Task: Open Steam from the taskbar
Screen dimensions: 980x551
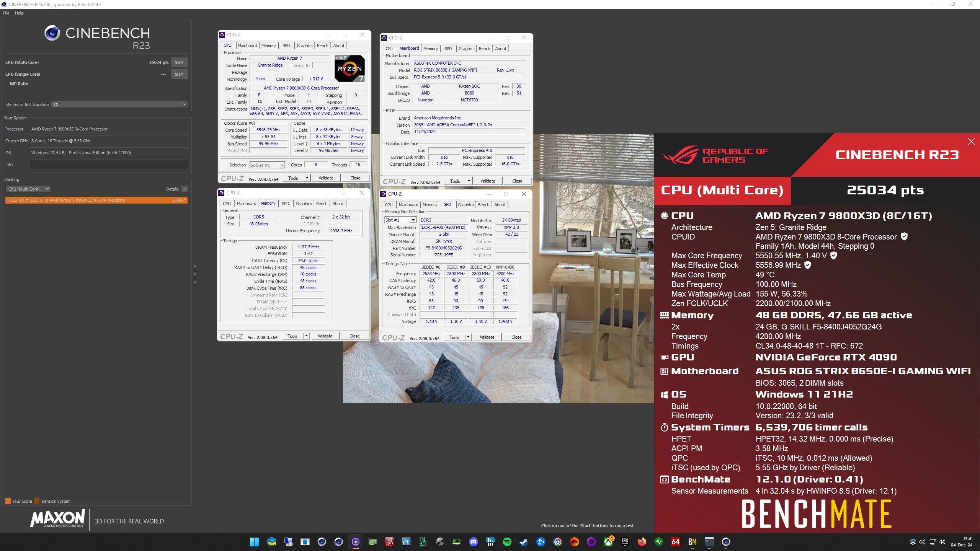Action: 524,542
